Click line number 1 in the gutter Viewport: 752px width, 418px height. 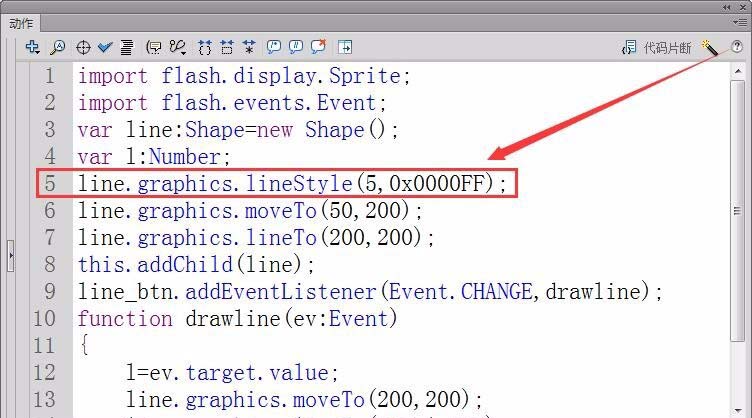(50, 76)
